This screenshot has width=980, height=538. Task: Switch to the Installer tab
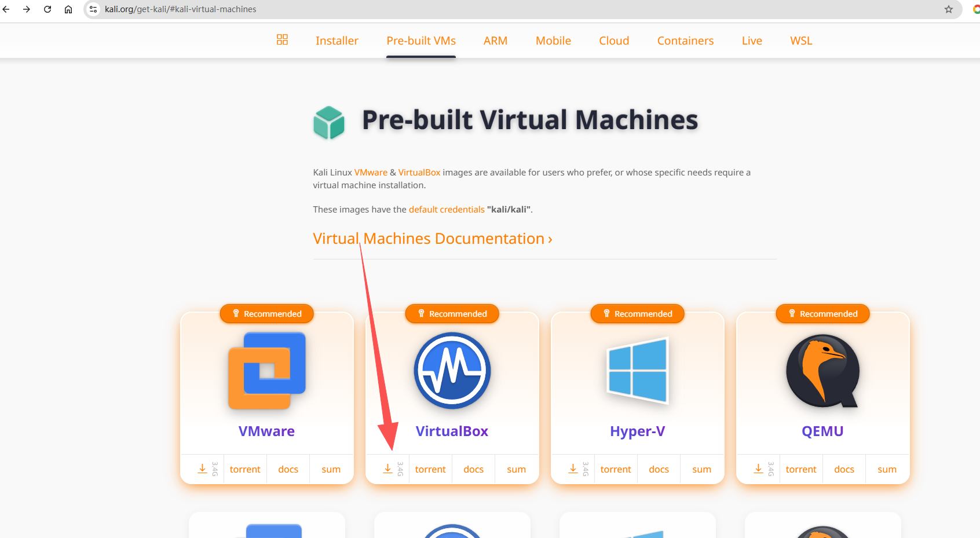337,41
